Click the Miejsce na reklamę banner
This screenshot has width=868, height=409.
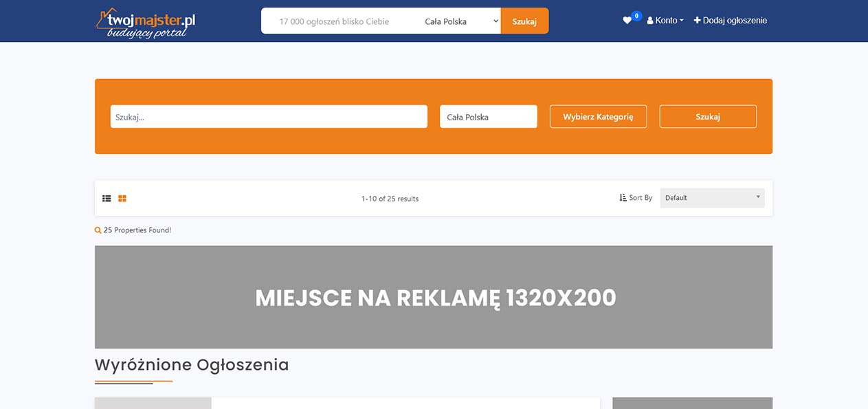coord(433,297)
